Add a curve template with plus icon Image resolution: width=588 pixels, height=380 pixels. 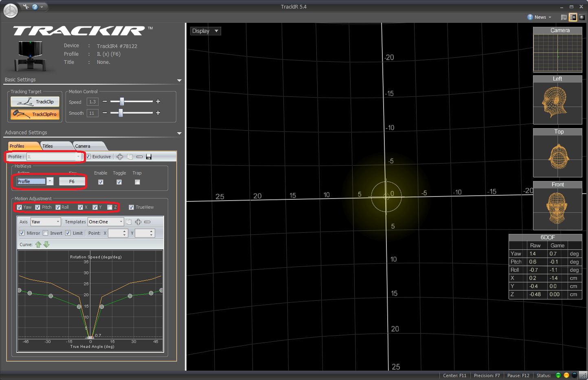coord(138,222)
